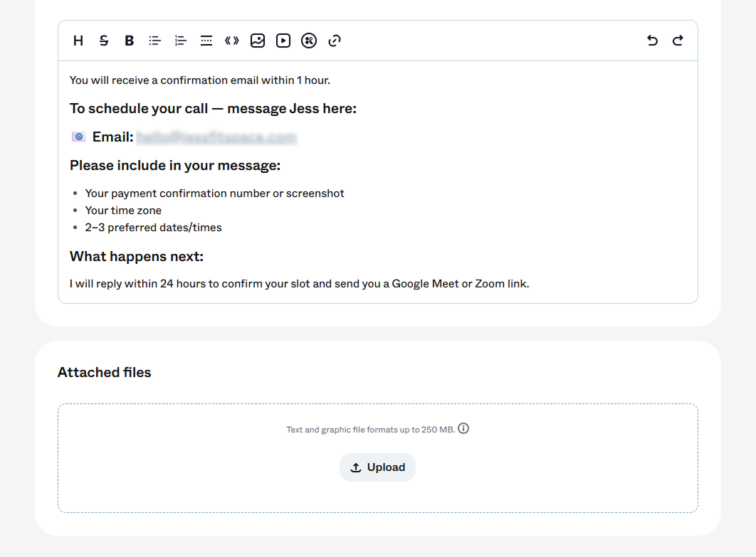Show file format info tooltip icon
Screen dimensions: 756x557
pyautogui.click(x=463, y=428)
